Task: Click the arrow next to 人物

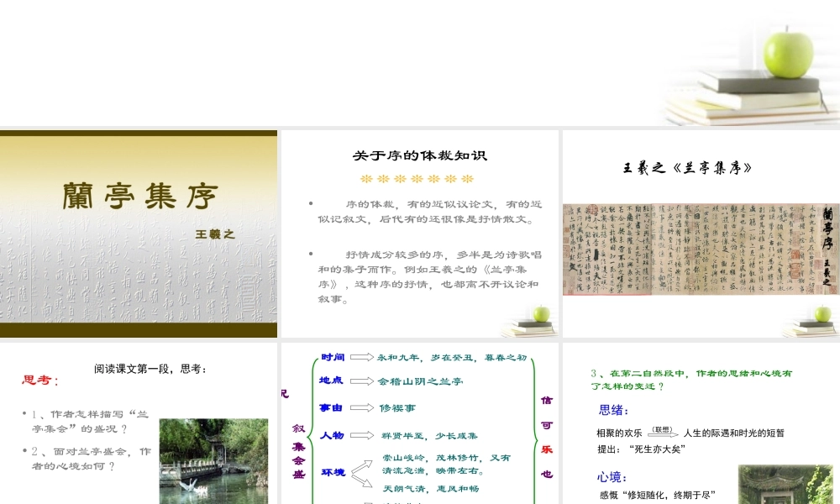Action: click(x=362, y=435)
